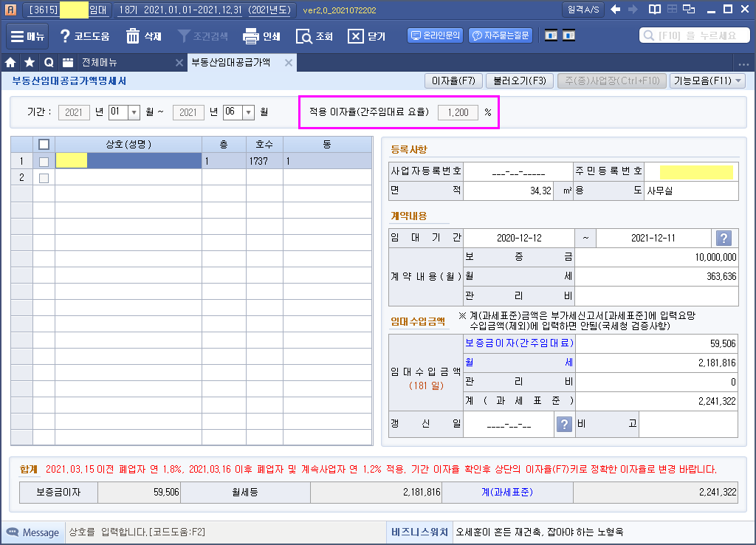Click the 비고 remarks field
Viewport: 756px width, 545px height.
point(688,424)
